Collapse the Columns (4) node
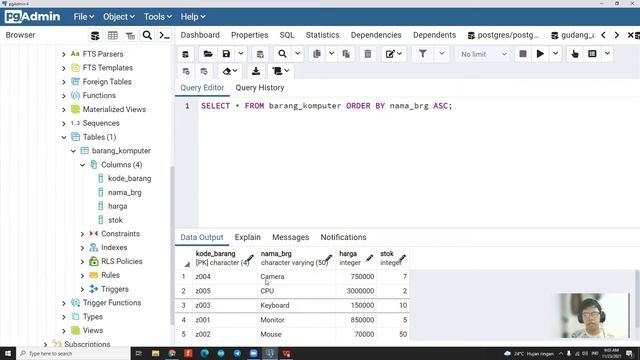Viewport: 640px width, 360px height. click(82, 165)
